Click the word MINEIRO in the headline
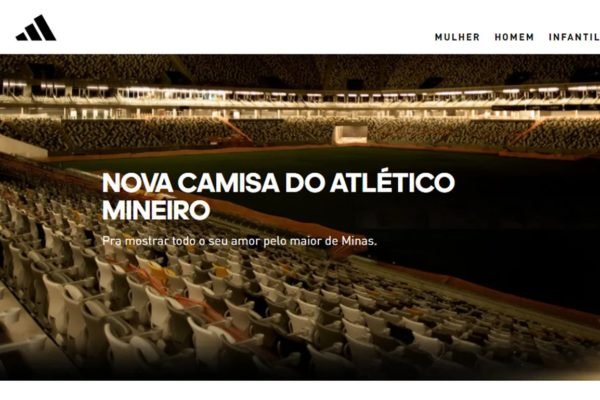 156,210
